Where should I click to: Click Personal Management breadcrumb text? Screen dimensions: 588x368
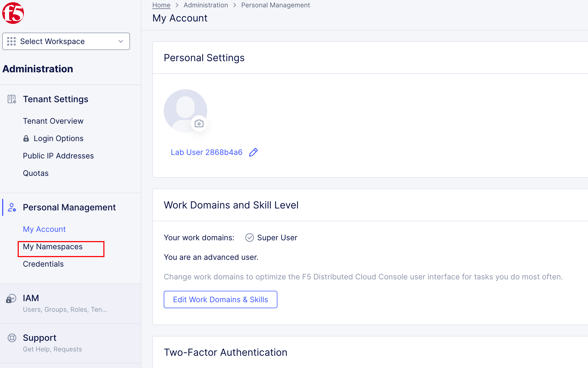[276, 5]
